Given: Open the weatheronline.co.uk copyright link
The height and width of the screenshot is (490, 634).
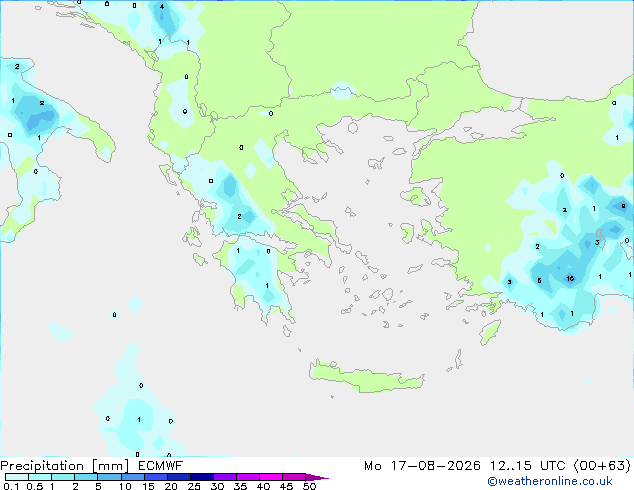Looking at the screenshot, I should [550, 481].
